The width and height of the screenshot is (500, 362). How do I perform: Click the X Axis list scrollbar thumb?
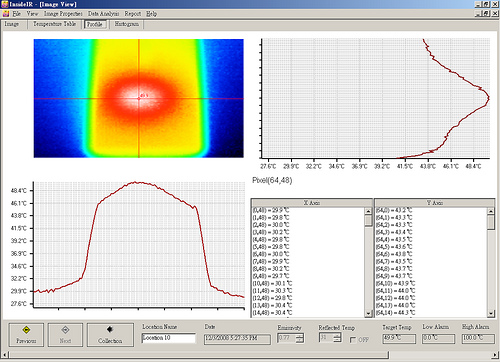(368, 221)
